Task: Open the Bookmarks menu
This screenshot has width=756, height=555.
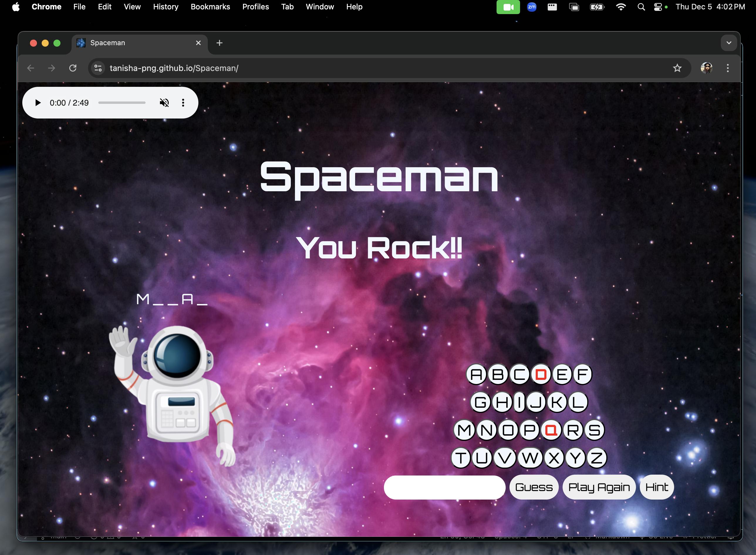Action: coord(210,7)
